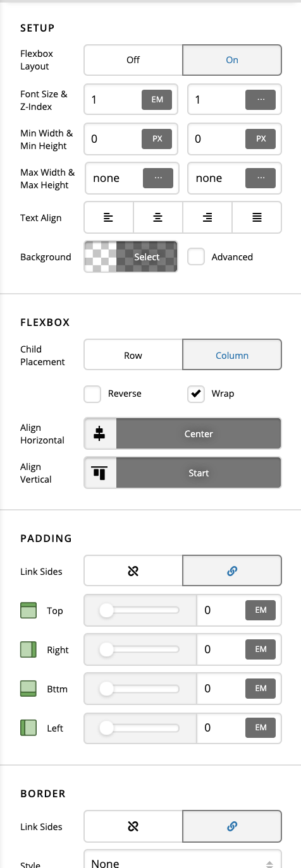Image resolution: width=301 pixels, height=868 pixels.
Task: Select left text align icon
Action: pyautogui.click(x=109, y=218)
